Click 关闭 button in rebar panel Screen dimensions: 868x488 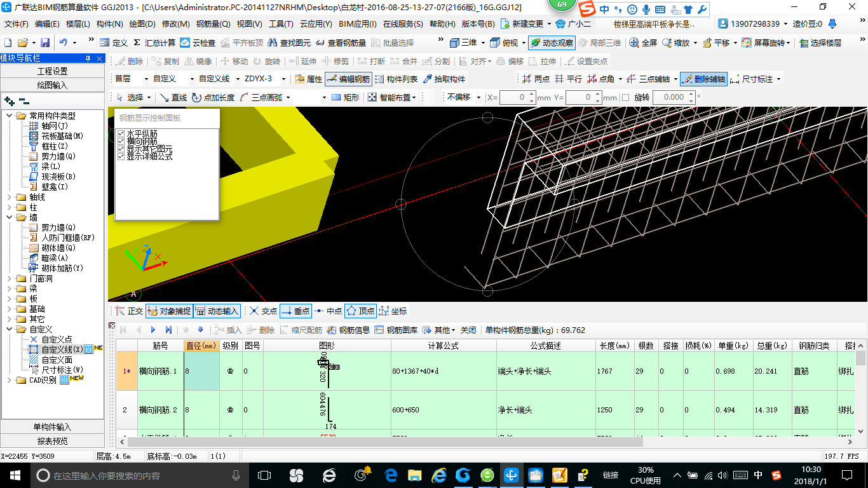click(468, 330)
